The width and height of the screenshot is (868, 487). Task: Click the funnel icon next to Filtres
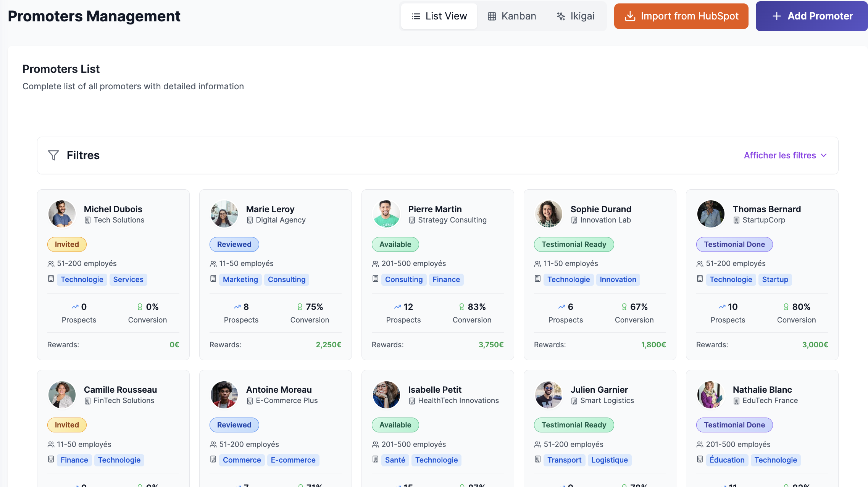click(x=53, y=155)
